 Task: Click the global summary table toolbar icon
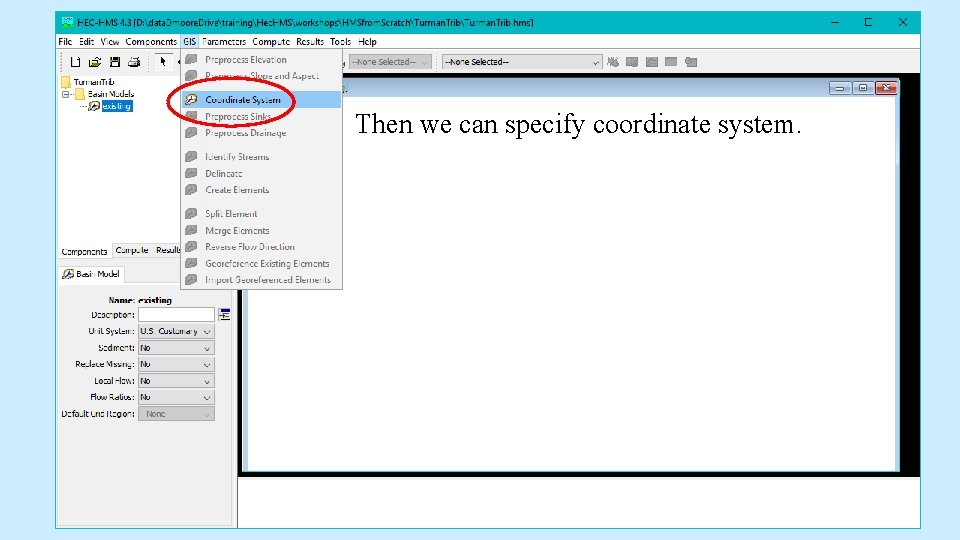point(632,62)
